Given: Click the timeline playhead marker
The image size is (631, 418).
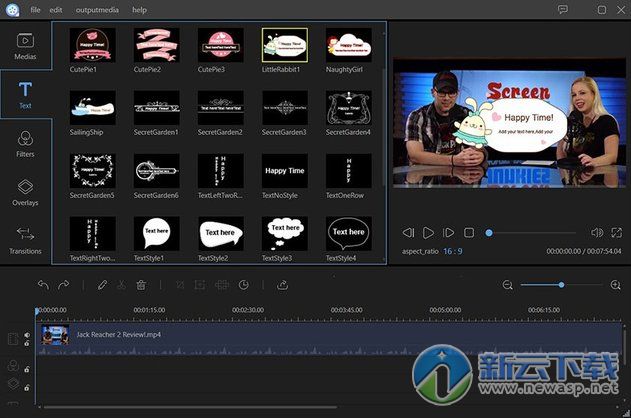Looking at the screenshot, I should (37, 311).
